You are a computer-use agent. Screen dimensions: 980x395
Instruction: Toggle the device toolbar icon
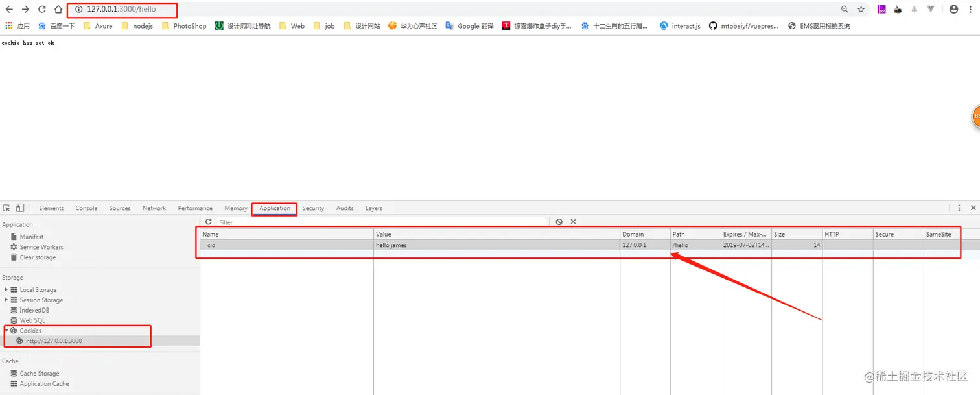[20, 208]
